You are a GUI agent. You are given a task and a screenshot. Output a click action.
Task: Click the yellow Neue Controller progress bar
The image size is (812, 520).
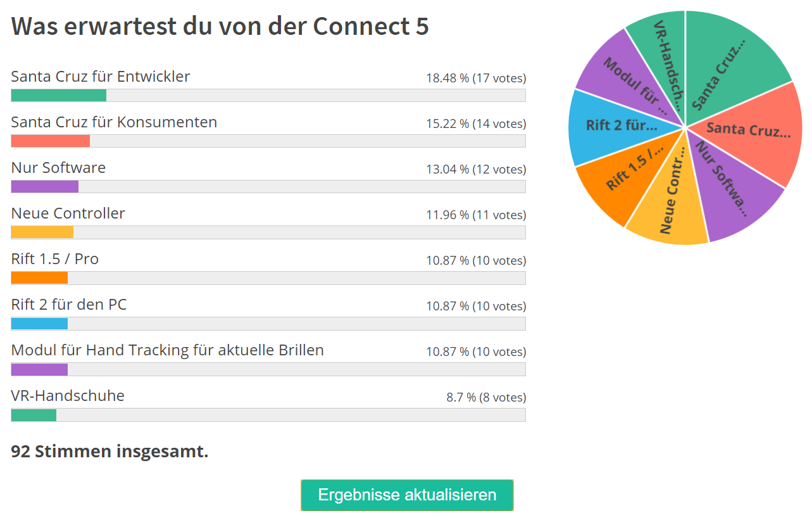coord(42,232)
